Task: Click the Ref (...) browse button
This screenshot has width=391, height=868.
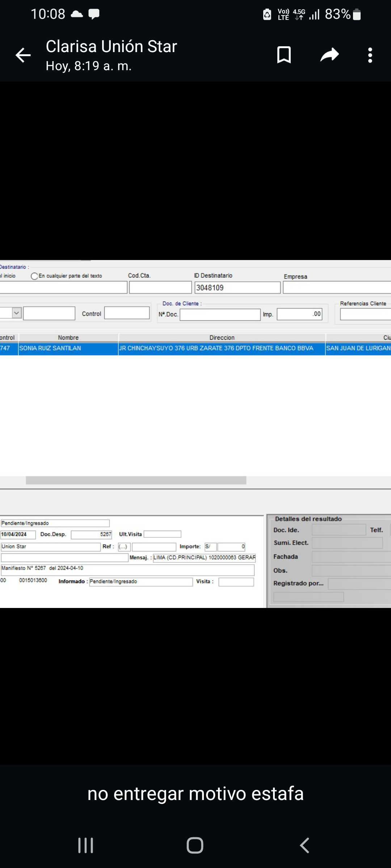Action: pos(123,546)
